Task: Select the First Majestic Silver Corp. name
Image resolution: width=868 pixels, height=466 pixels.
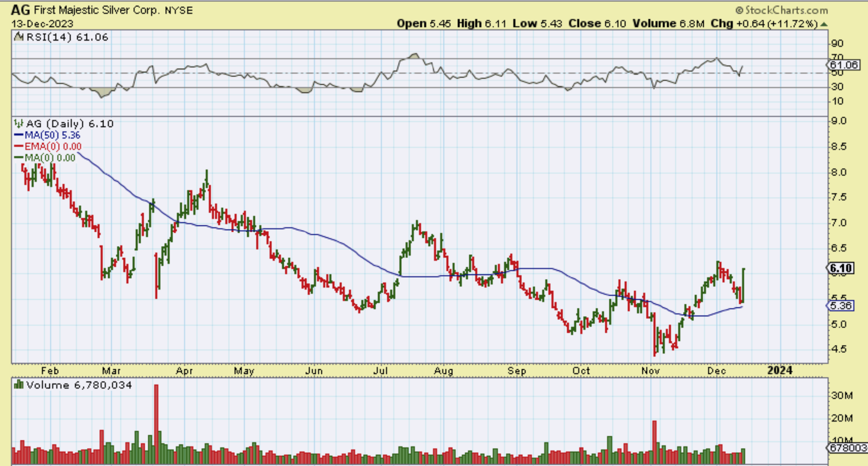Action: tap(97, 10)
